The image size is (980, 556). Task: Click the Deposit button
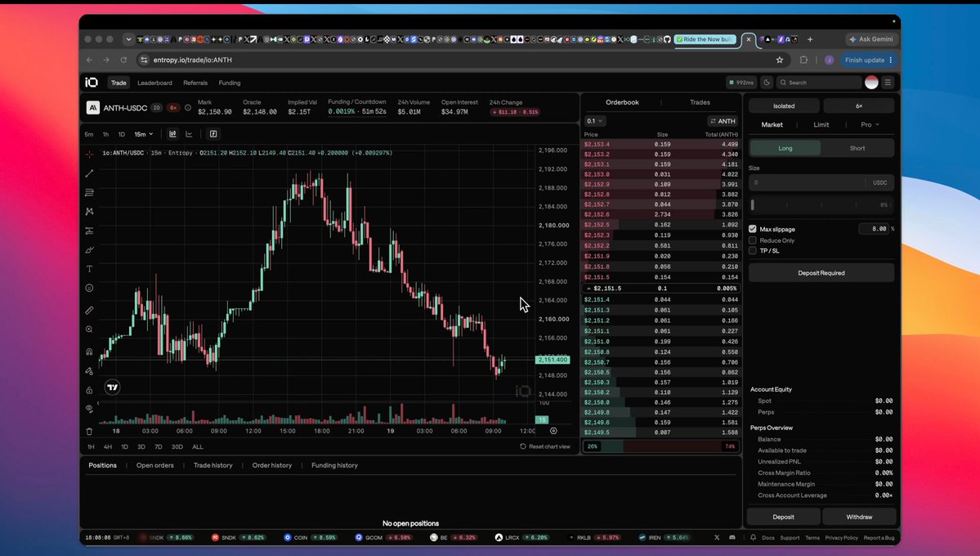click(783, 517)
